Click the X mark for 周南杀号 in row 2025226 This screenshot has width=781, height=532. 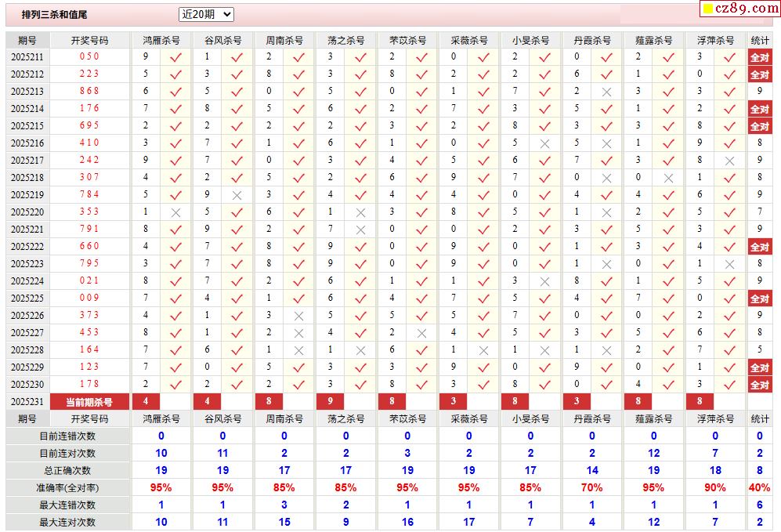[x=298, y=316]
